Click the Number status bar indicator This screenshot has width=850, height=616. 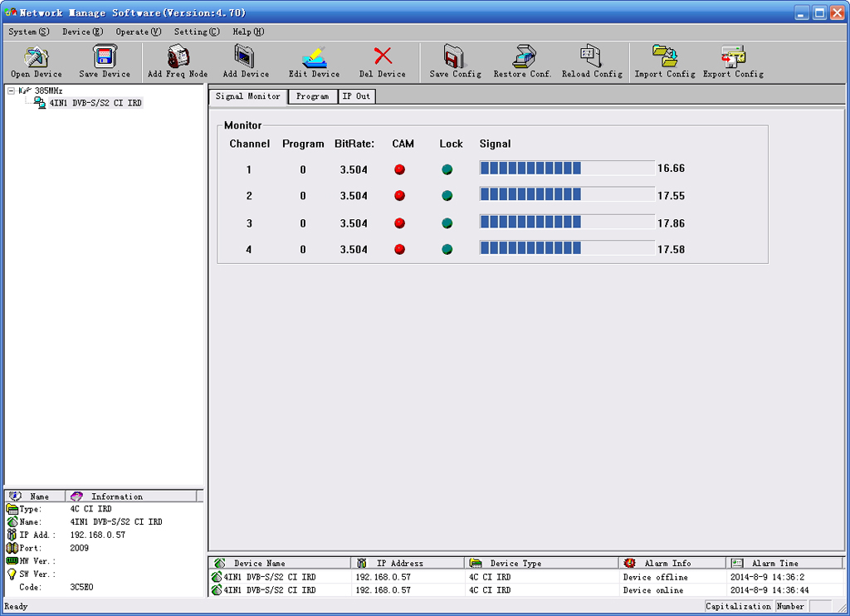790,606
